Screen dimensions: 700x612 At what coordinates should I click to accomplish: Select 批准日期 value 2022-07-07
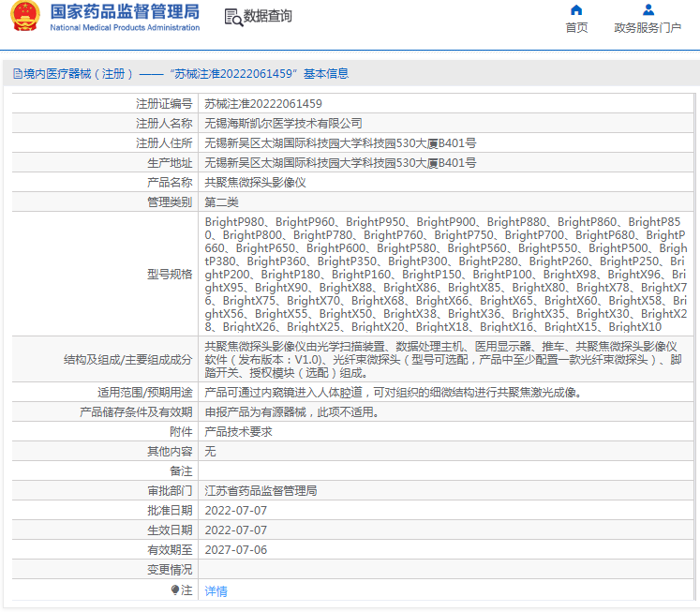coord(236,510)
